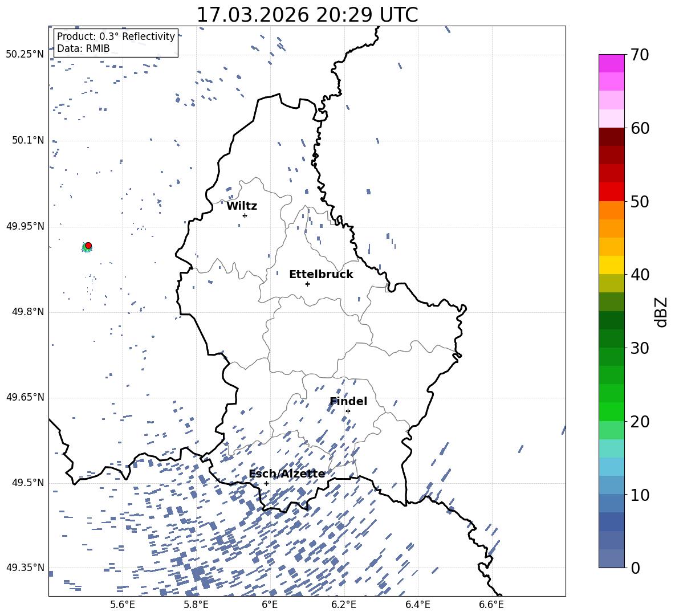675x616 pixels.
Task: Click the 50.25°N latitude label
Action: 25,55
